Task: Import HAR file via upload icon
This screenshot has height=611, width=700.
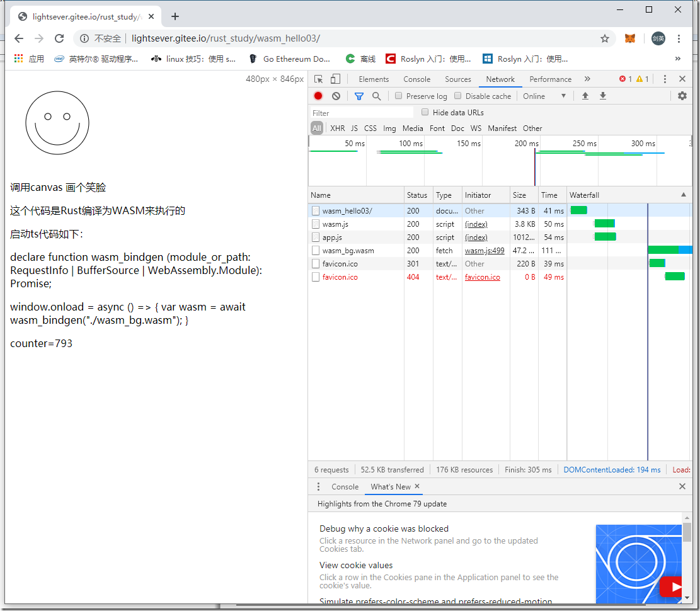Action: [x=585, y=96]
